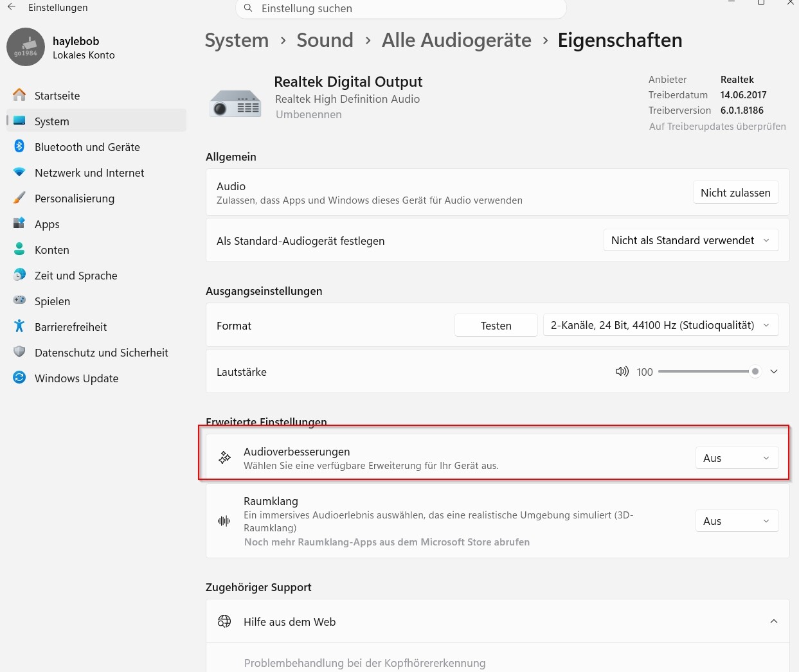Click the Bluetooth und Geräte icon
Image resolution: width=799 pixels, height=672 pixels.
[19, 146]
